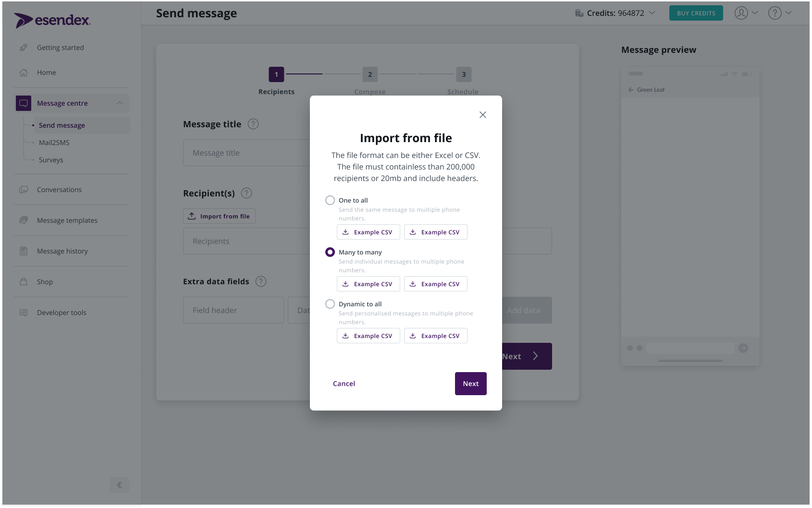812x508 pixels.
Task: Open Message templates in sidebar
Action: coord(67,220)
